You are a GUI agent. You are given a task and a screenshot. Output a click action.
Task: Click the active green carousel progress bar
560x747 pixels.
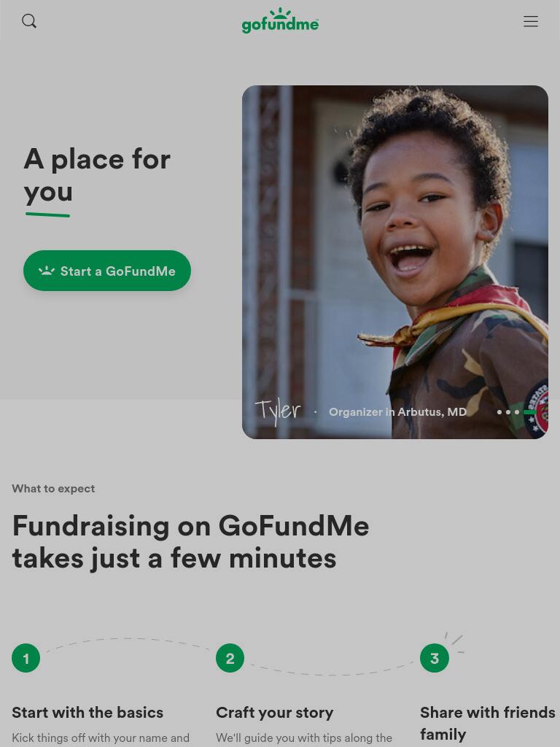pos(529,412)
